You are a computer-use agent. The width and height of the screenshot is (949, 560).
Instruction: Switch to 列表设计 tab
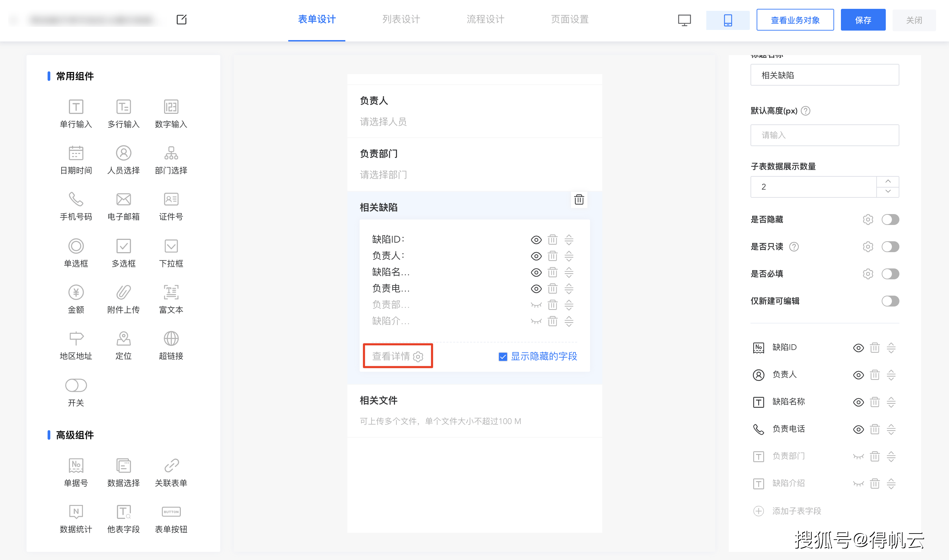pyautogui.click(x=401, y=20)
